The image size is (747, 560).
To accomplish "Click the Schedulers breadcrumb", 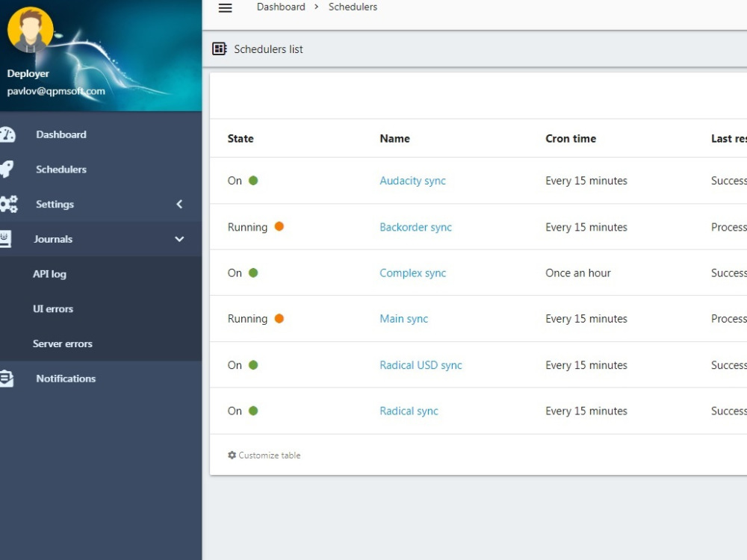I will (353, 7).
